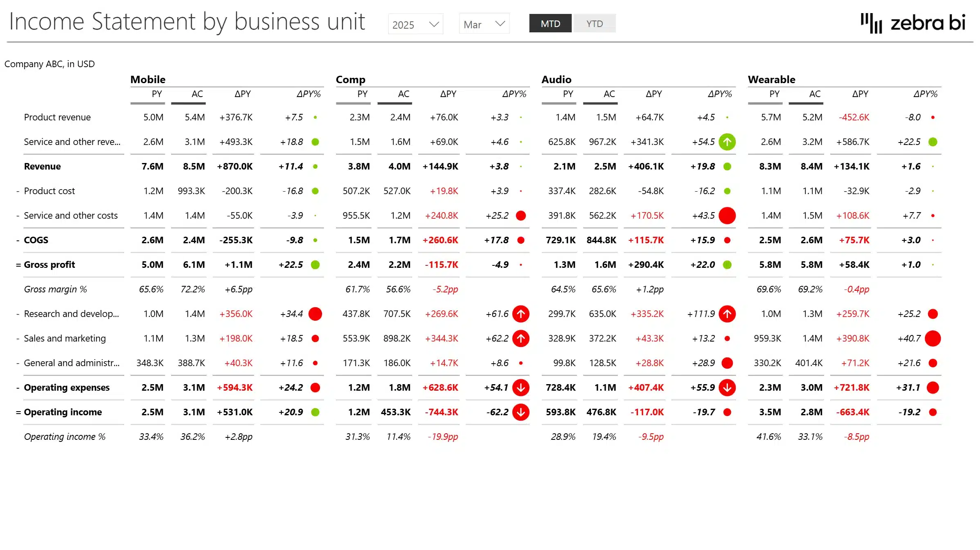Click the red downward arrow on Audio operating expenses

click(727, 387)
